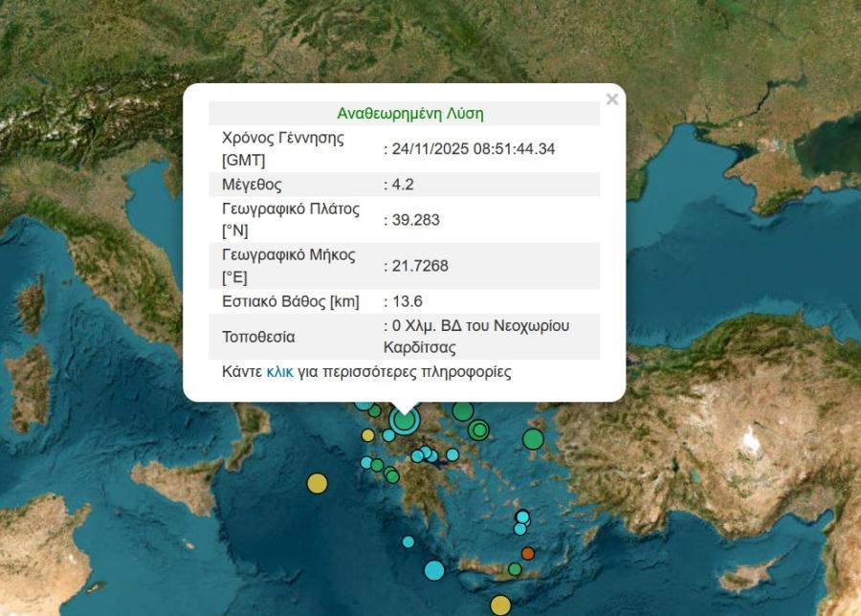Click the focal depth value 13.6
Viewport: 861px width, 616px height.
point(407,301)
